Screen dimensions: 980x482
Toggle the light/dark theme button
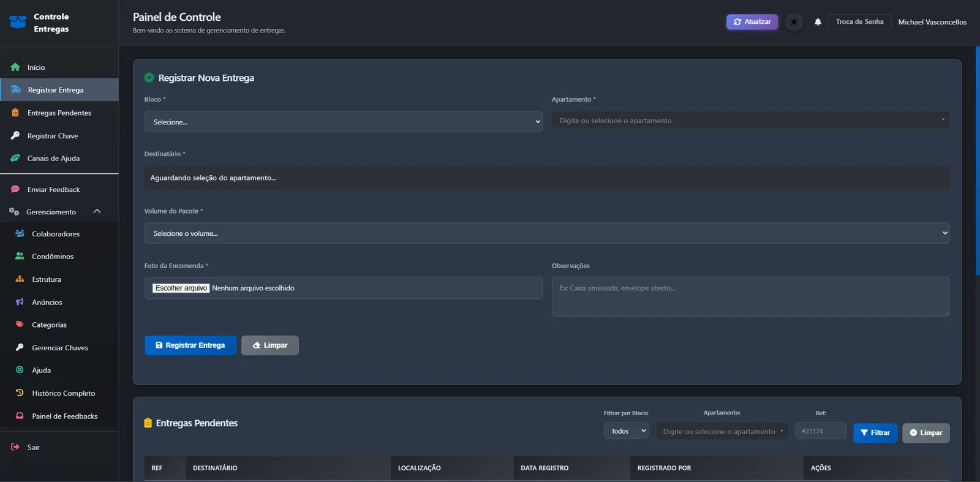tap(794, 22)
